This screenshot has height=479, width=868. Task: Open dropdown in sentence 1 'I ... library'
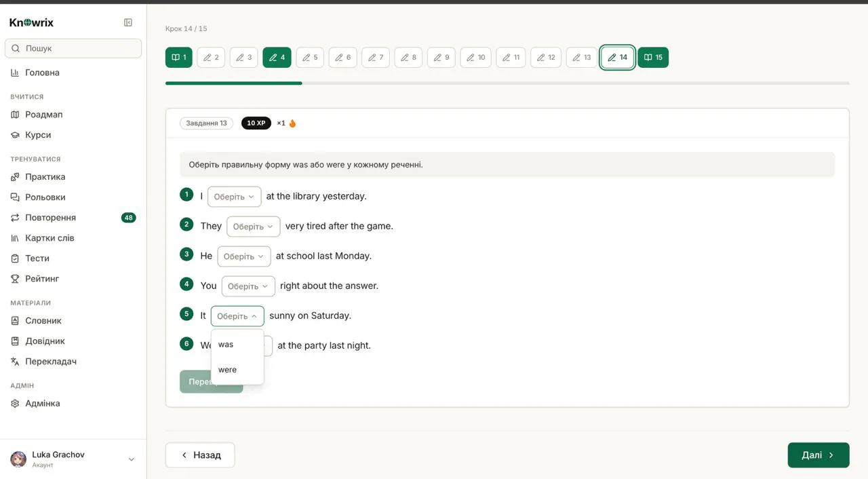coord(235,197)
